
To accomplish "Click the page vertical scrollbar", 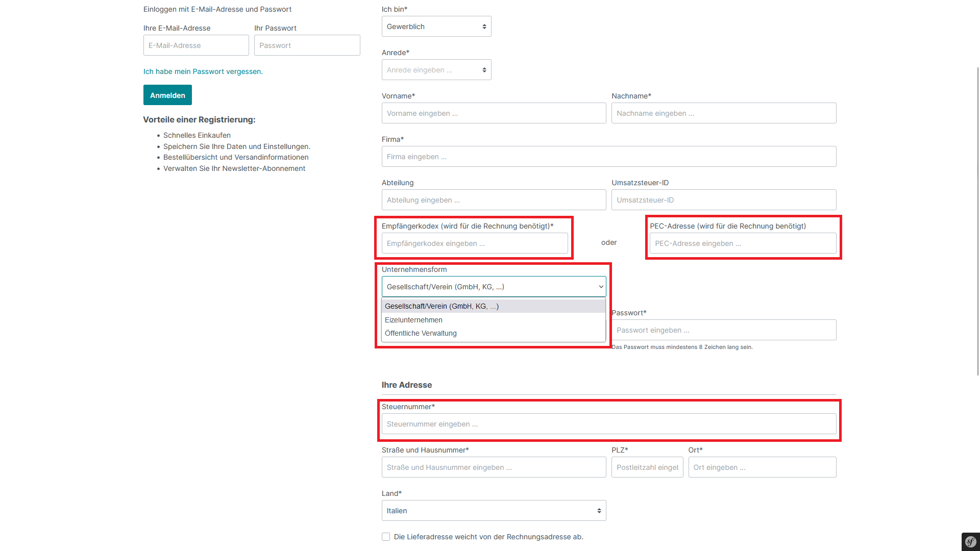I will point(978,220).
